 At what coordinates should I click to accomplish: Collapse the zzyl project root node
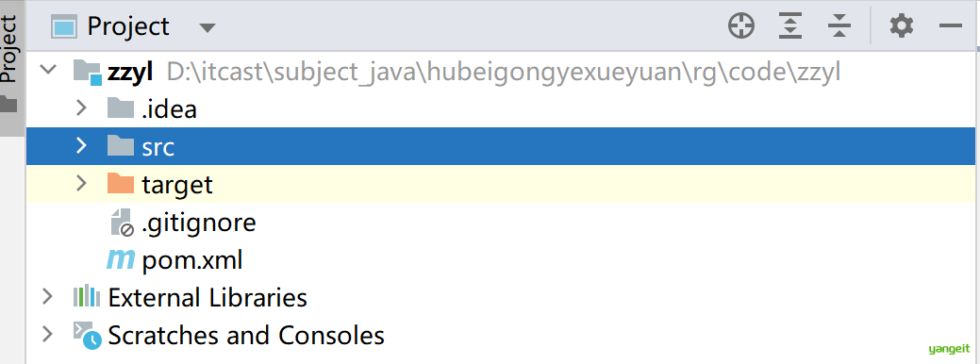(48, 69)
